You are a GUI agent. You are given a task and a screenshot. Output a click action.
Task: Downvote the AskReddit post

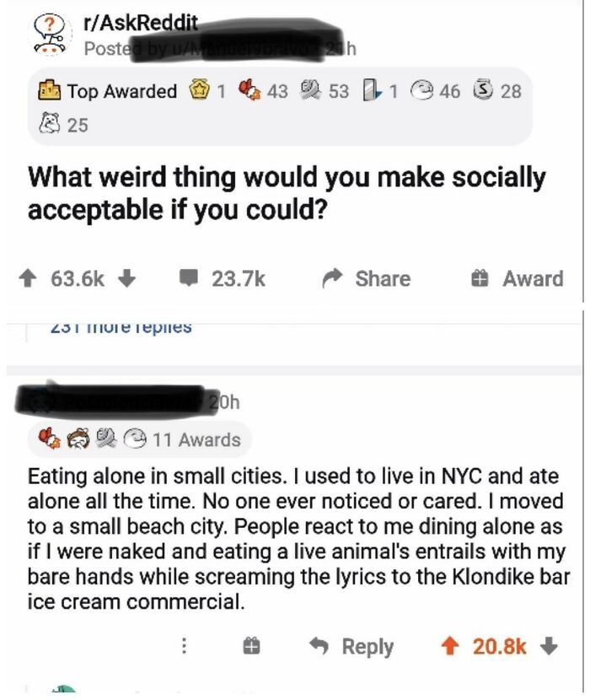coord(131,279)
